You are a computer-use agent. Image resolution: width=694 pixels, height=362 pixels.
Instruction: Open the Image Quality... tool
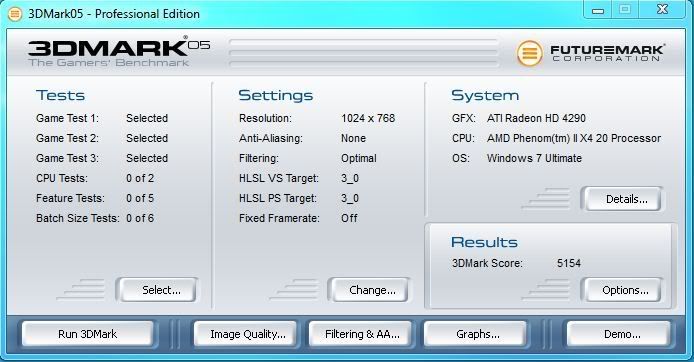[x=245, y=334]
